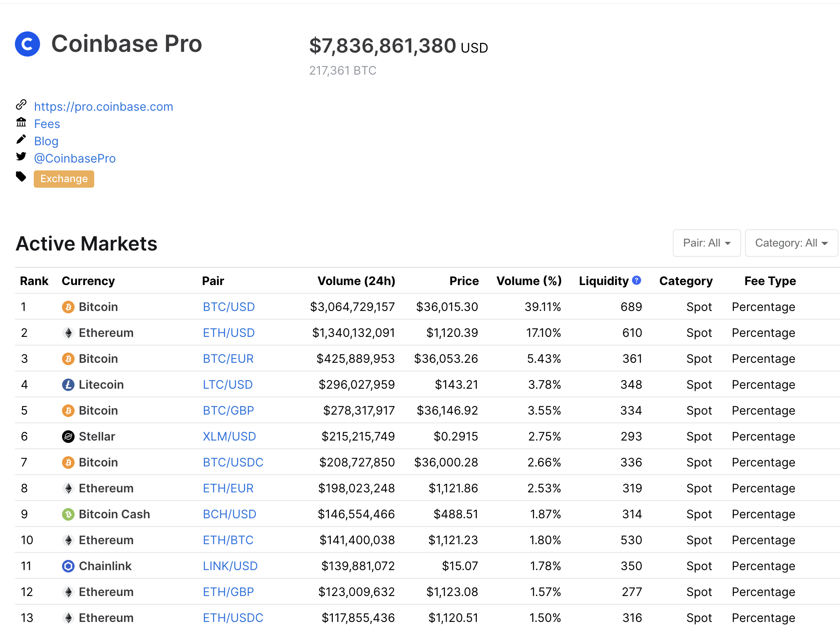Click the Ethereum icon in ETH/GBP row

(68, 592)
